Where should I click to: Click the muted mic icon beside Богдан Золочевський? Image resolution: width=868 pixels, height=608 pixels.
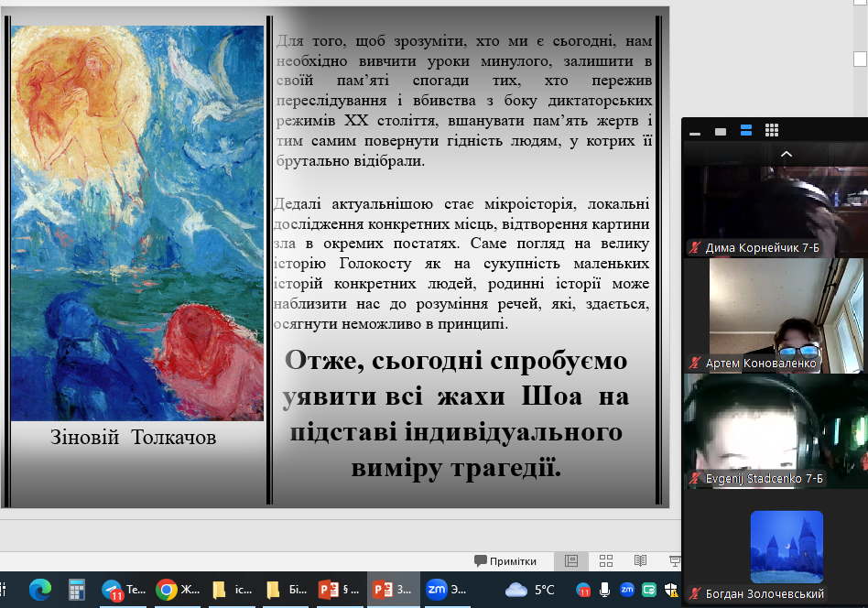tap(695, 594)
